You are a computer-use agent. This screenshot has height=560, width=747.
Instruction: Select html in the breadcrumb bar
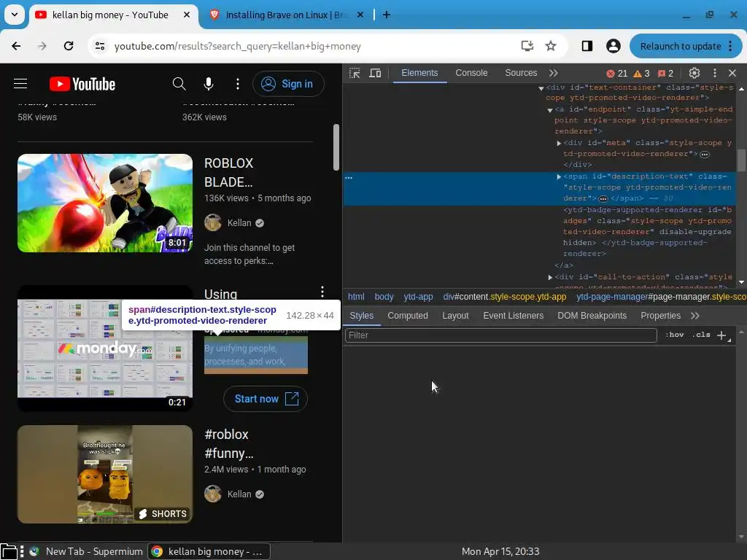[x=356, y=297]
